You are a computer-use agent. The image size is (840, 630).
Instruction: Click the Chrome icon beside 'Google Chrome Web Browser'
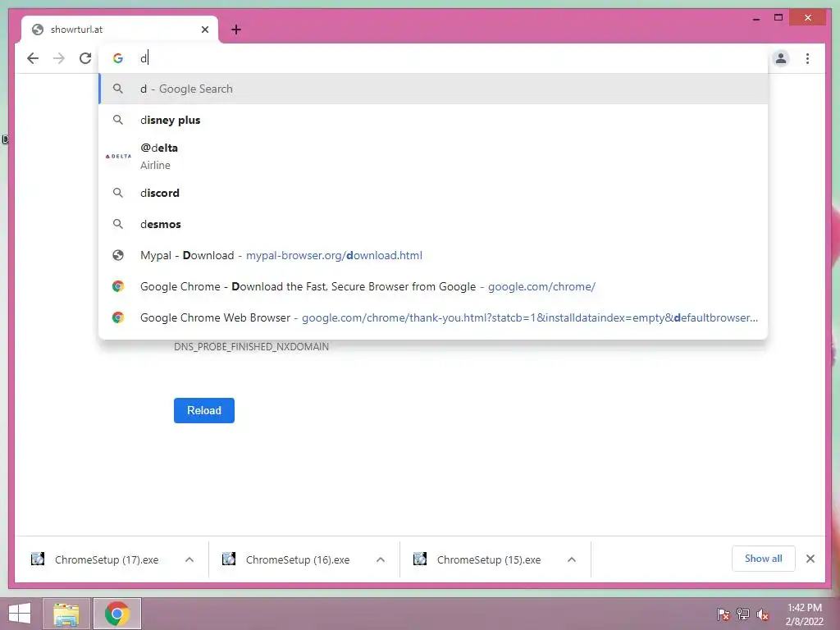pyautogui.click(x=118, y=317)
